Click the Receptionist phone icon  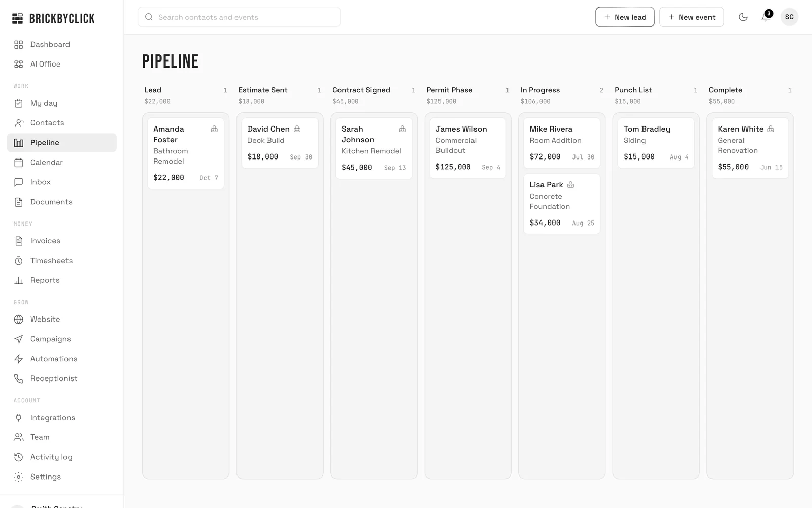tap(19, 379)
